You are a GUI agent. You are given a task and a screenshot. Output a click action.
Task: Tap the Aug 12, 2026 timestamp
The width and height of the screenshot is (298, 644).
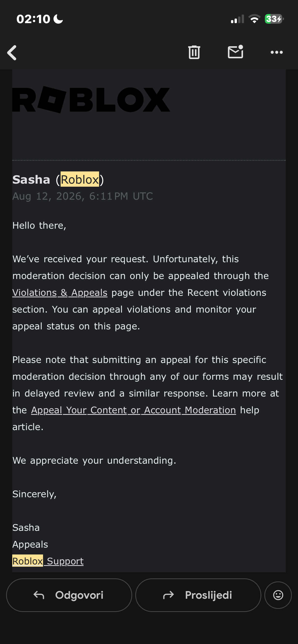83,196
